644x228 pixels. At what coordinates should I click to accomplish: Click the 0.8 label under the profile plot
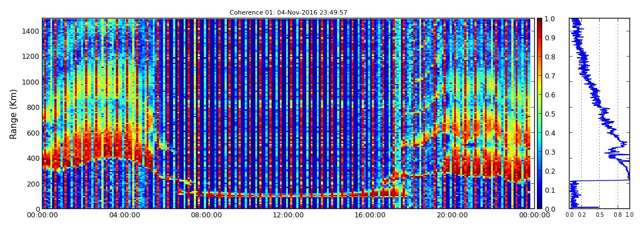pyautogui.click(x=618, y=215)
